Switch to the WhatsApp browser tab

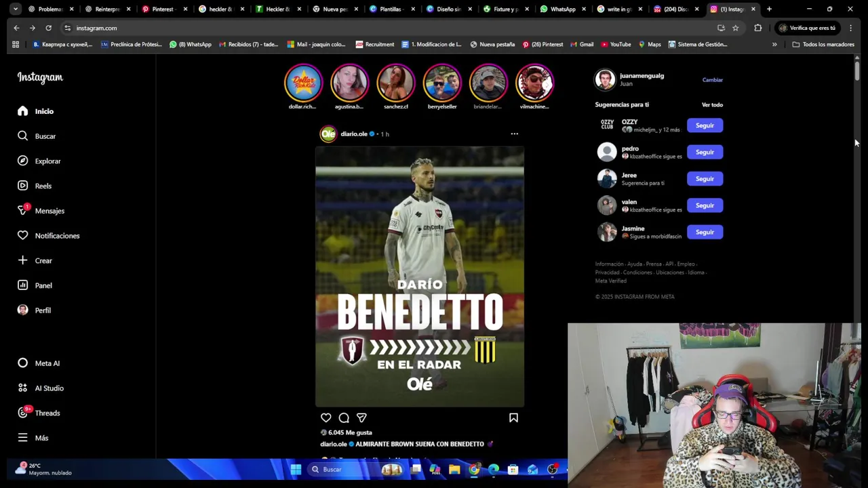click(562, 9)
